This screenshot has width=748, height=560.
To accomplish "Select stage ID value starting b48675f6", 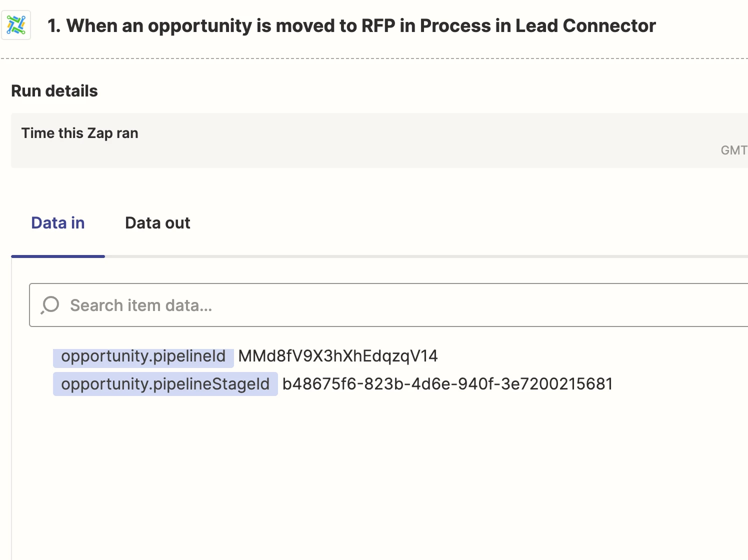I will coord(447,384).
